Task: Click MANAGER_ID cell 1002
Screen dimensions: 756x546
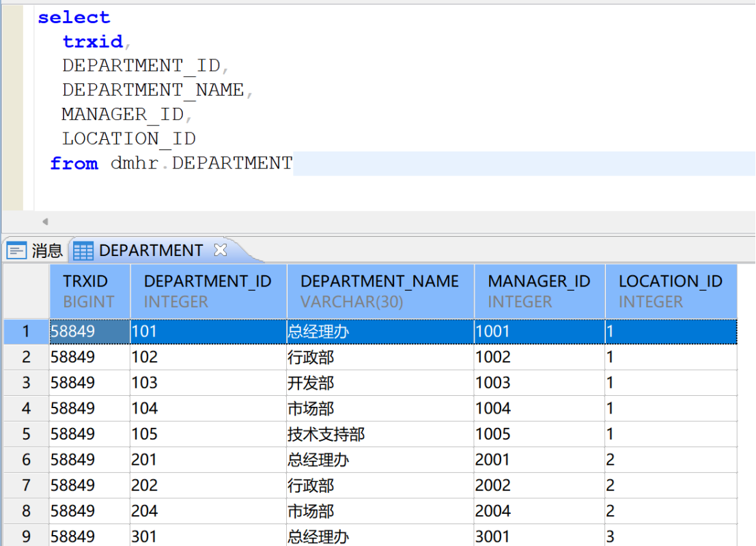Action: click(x=540, y=357)
